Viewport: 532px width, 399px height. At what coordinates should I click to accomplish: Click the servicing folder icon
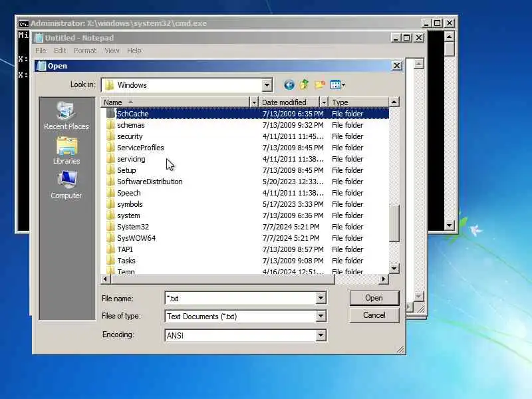[110, 159]
